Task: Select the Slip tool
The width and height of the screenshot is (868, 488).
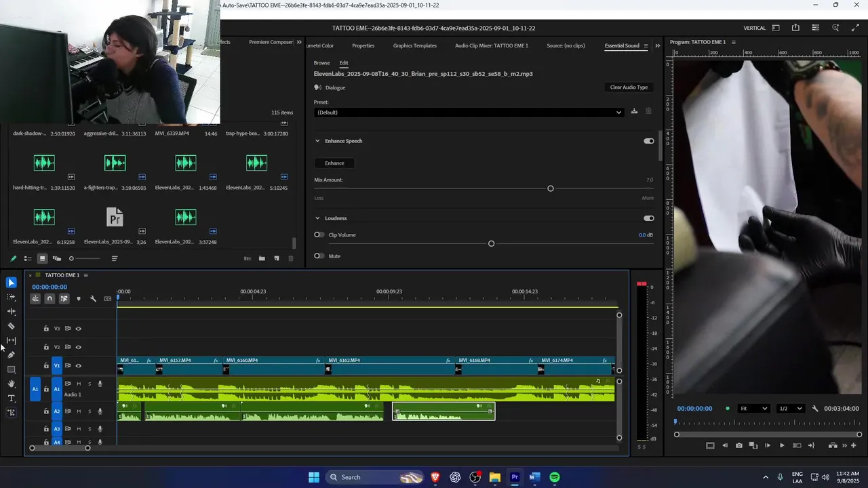Action: point(11,340)
